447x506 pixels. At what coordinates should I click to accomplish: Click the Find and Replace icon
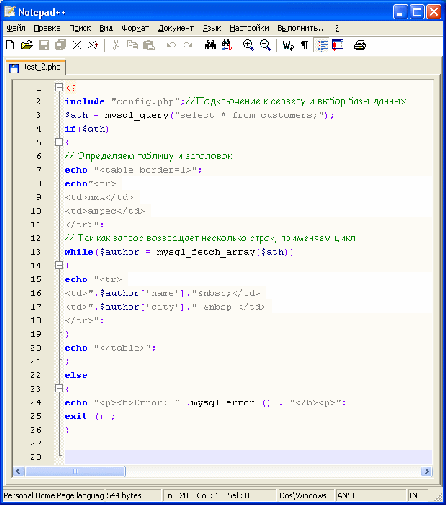(x=227, y=45)
